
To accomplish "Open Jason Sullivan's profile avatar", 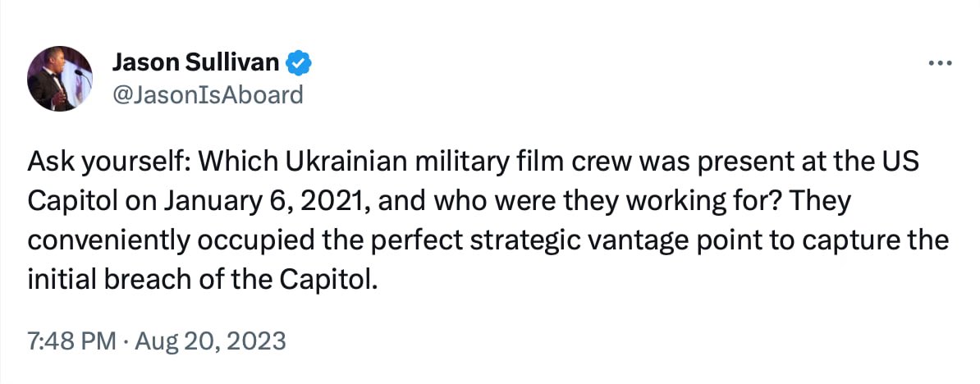I will [x=60, y=78].
